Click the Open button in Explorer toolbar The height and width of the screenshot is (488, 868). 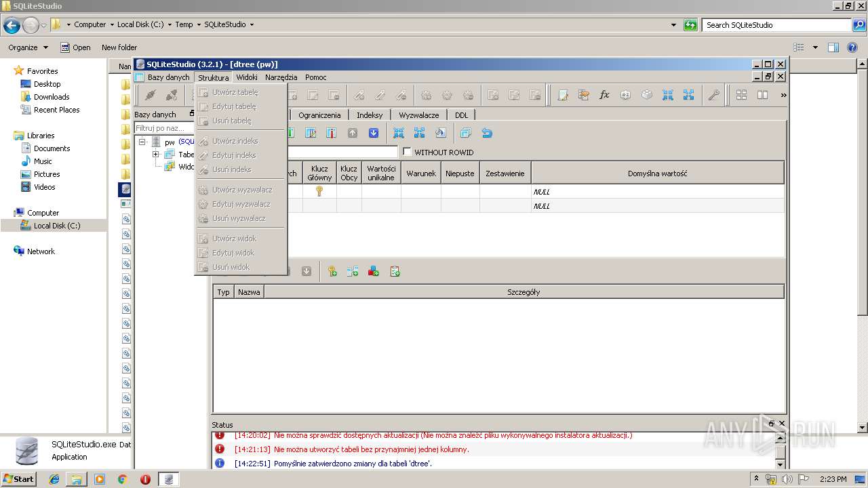[75, 47]
